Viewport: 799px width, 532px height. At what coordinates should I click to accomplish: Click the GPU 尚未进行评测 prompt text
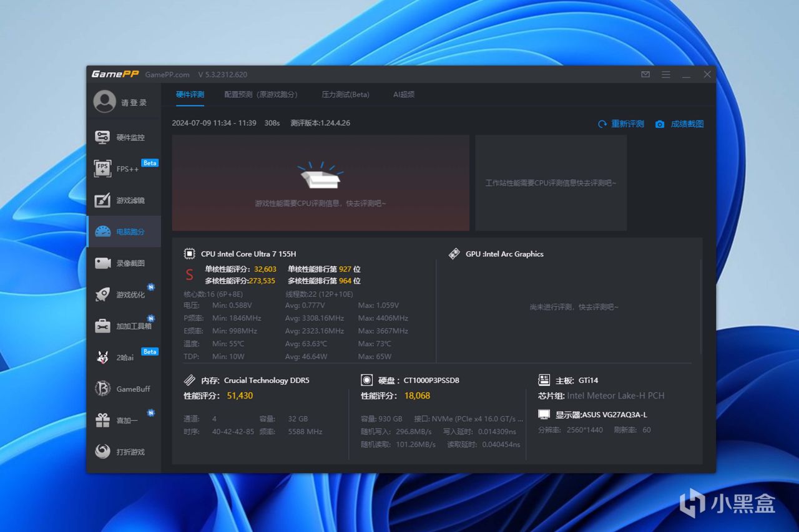click(x=574, y=307)
